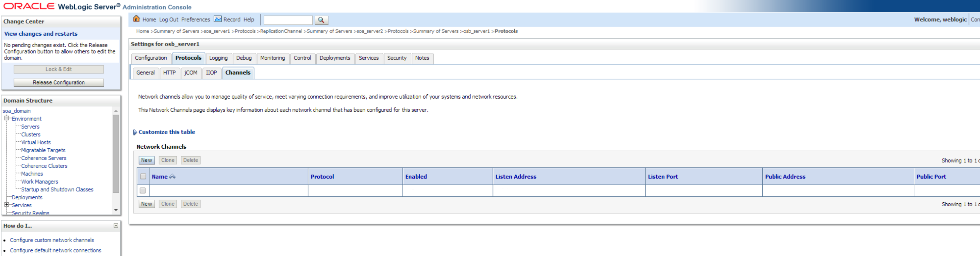
Task: Click the Domain Structure scrollbar thumb
Action: (116, 154)
